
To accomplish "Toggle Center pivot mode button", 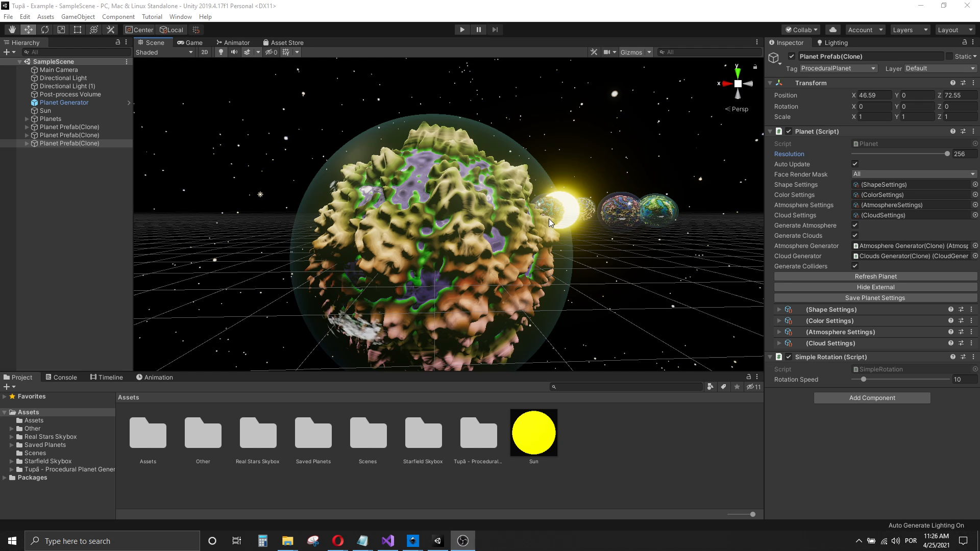I will (x=139, y=30).
